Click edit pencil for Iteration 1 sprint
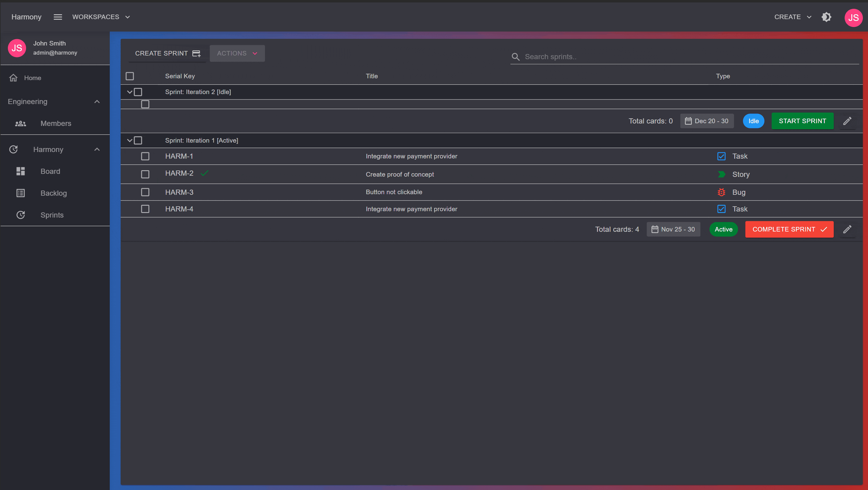 pyautogui.click(x=847, y=229)
